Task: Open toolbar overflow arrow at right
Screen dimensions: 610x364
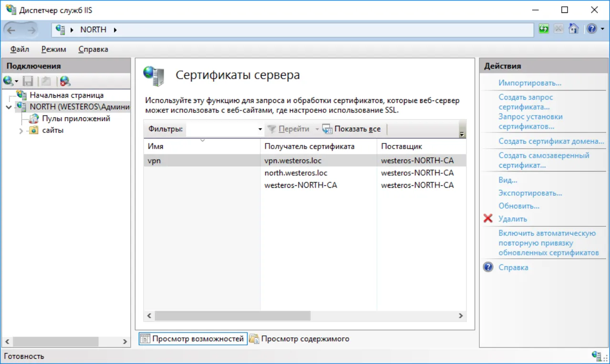Action: (x=462, y=129)
